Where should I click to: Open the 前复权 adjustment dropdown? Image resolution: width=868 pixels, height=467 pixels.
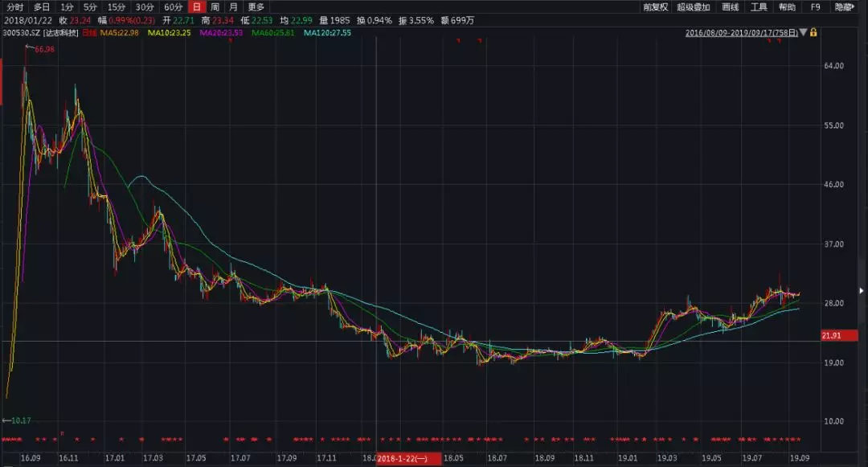pyautogui.click(x=655, y=7)
